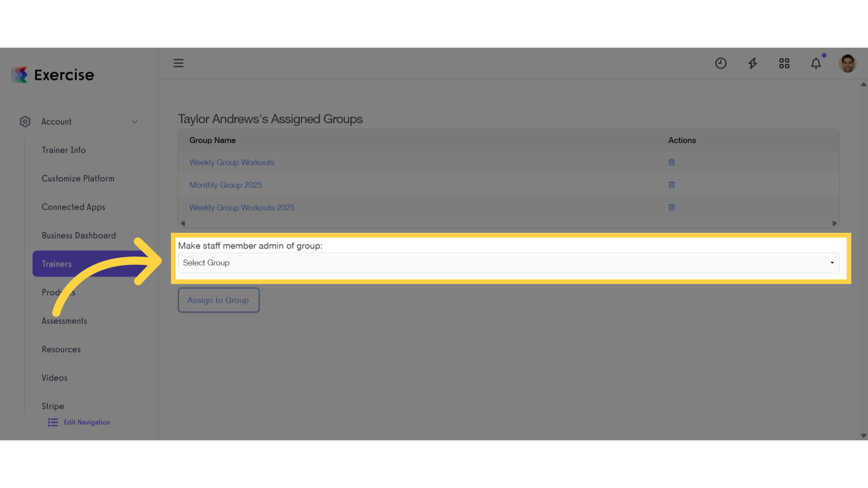Screen dimensions: 868x488
Task: Click the Taylor Andrews's Assigned Groups heading
Action: 270,119
